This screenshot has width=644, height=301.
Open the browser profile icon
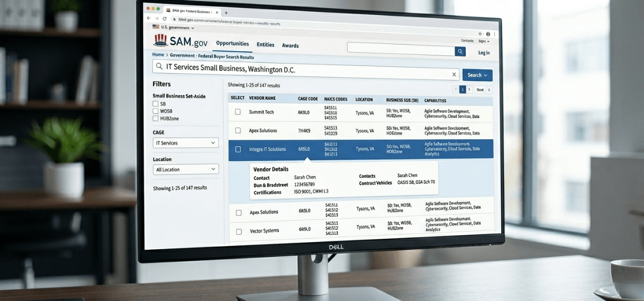[x=488, y=33]
